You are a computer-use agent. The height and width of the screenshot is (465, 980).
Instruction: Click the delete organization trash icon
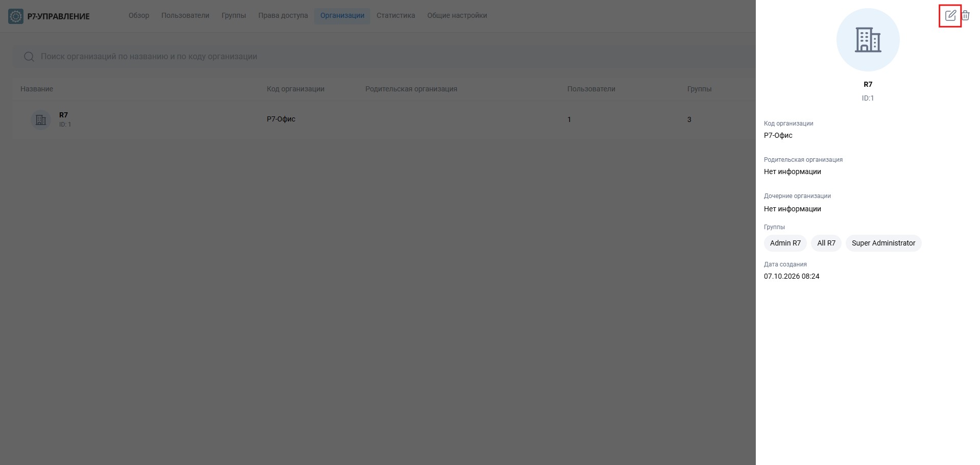point(965,16)
